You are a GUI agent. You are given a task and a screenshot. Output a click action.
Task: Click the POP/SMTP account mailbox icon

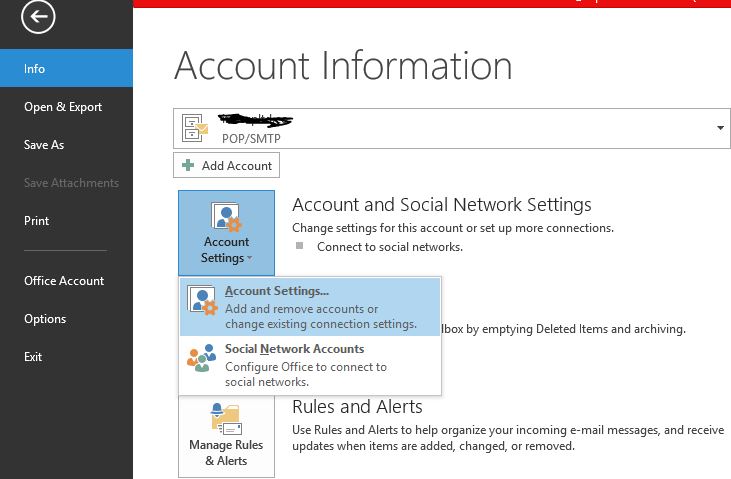click(195, 128)
